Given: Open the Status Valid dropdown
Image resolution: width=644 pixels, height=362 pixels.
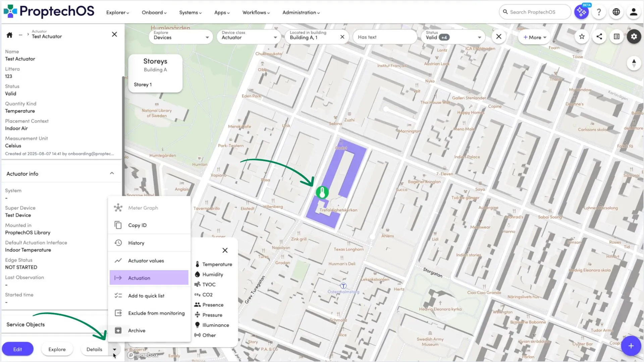Looking at the screenshot, I should [x=453, y=37].
